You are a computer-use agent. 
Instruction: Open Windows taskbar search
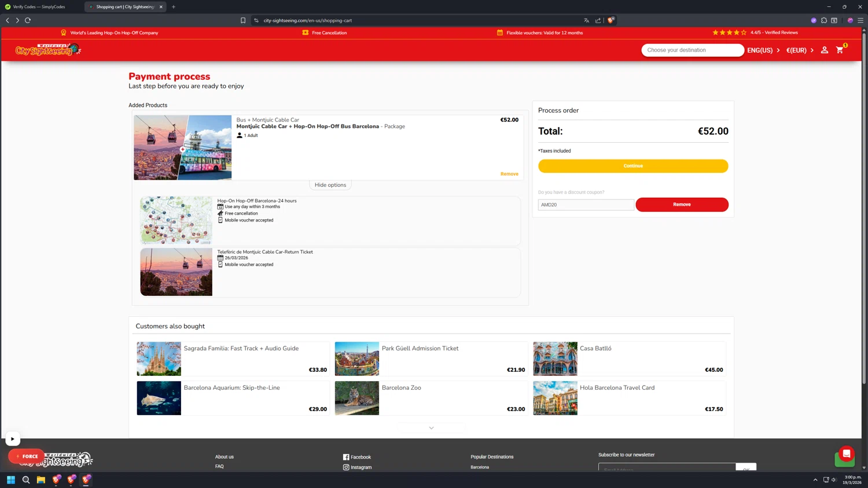(26, 479)
